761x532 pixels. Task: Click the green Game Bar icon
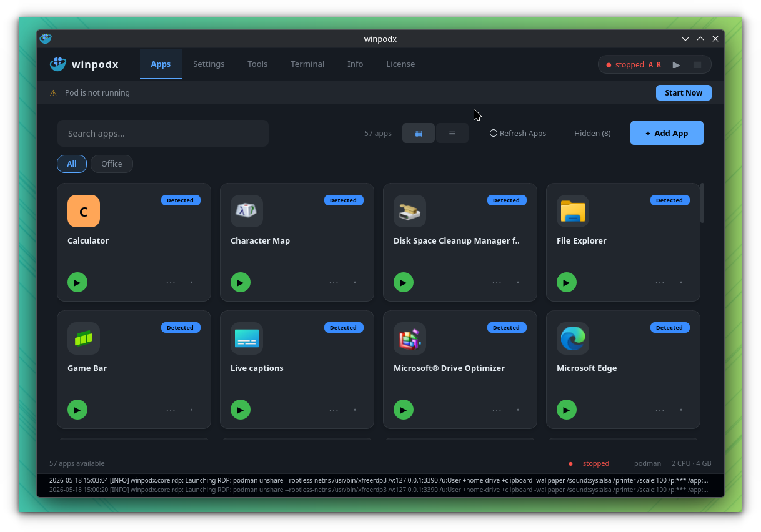84,338
